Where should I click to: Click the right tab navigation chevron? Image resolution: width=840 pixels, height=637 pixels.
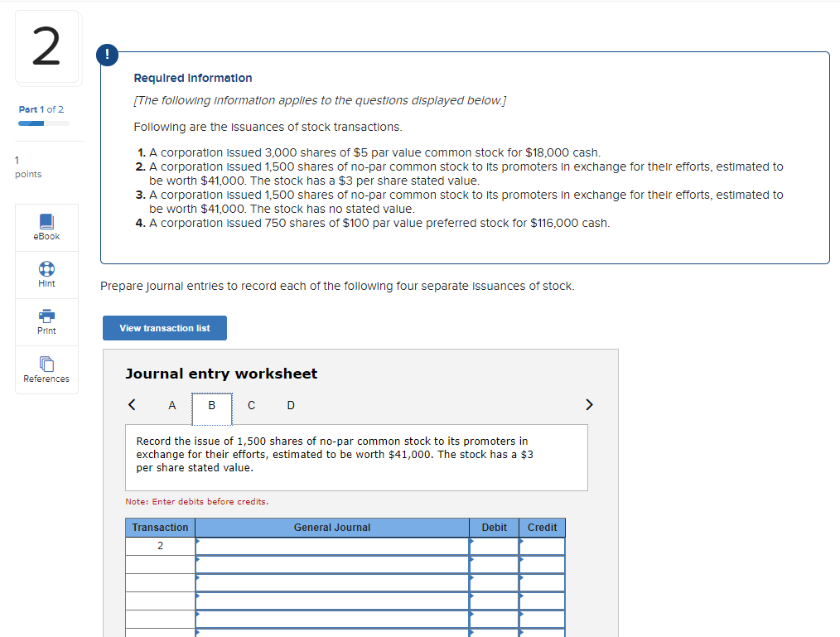click(x=589, y=404)
